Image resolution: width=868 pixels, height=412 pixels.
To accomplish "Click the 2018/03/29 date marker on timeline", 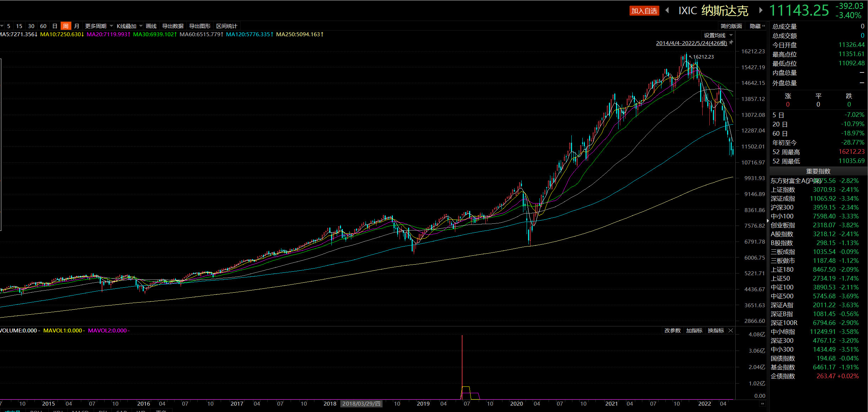I will (361, 404).
